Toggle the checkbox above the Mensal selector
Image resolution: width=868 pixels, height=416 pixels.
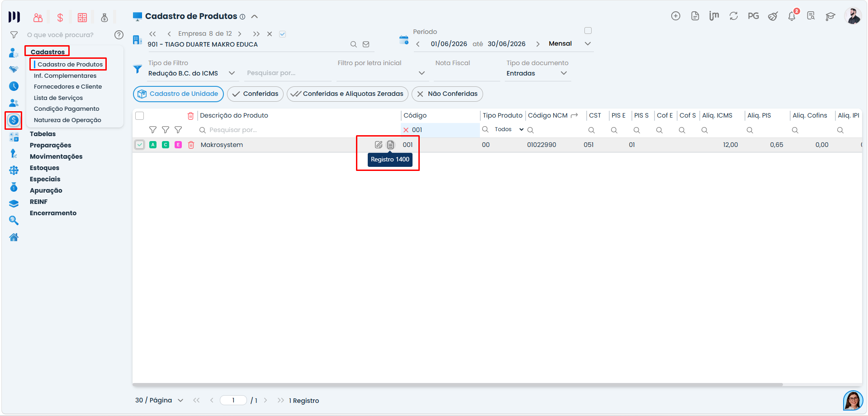(x=588, y=31)
